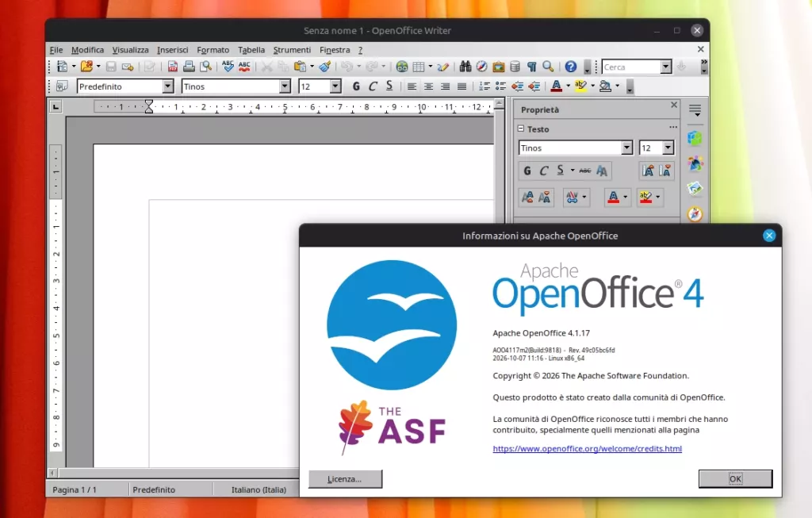Open the sidebar Navigator compass deck

[x=695, y=213]
